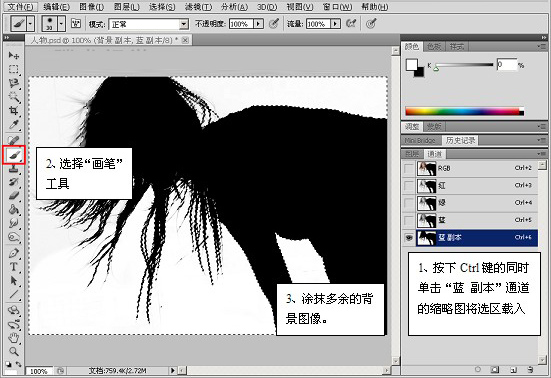This screenshot has width=551, height=378.
Task: Open the 滤镜 menu
Action: tap(198, 7)
